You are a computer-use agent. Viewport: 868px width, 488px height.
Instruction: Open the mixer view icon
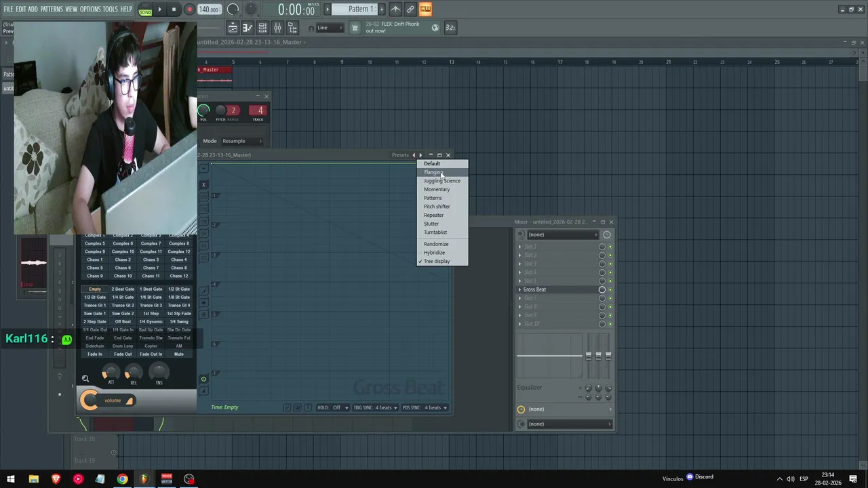point(277,28)
